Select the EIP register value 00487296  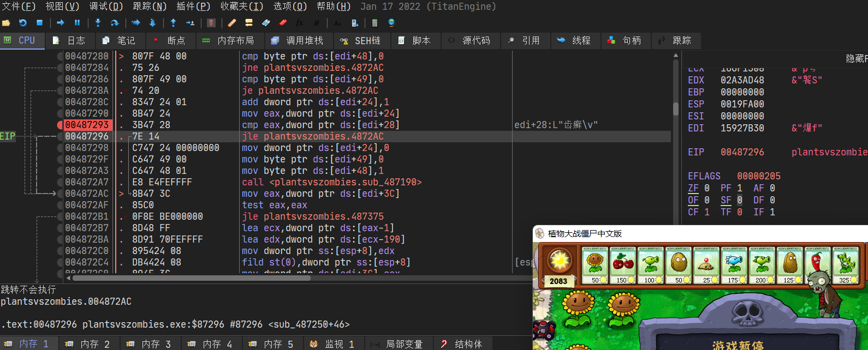click(x=742, y=152)
